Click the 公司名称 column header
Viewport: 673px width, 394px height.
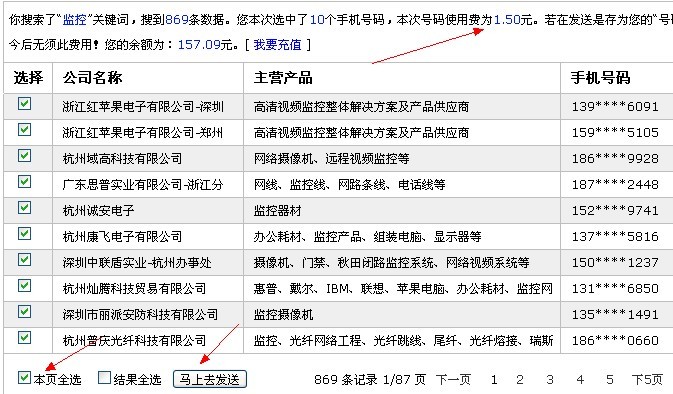click(x=93, y=78)
